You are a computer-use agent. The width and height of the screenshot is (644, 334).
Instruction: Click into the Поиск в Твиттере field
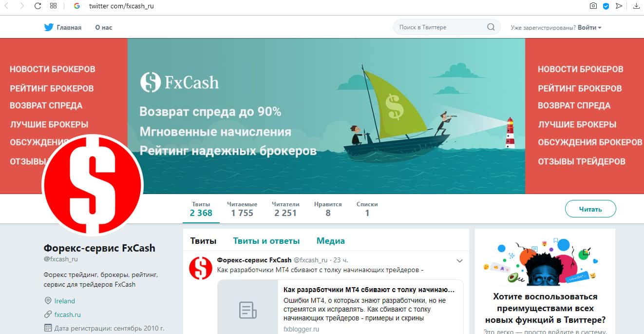(x=441, y=27)
